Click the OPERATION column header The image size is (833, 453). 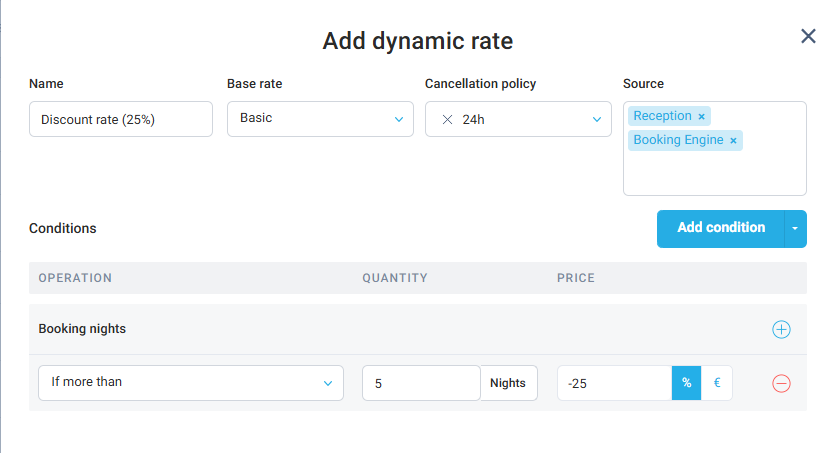(75, 278)
